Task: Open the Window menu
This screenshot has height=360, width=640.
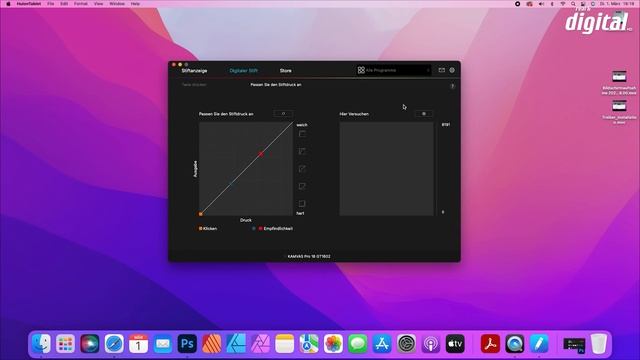Action: pos(117,4)
